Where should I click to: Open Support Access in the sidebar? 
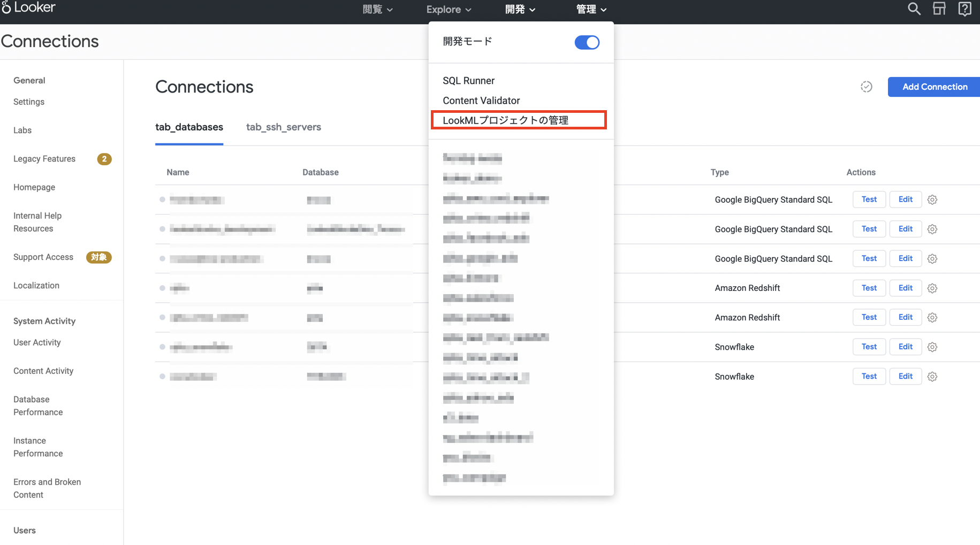coord(43,257)
